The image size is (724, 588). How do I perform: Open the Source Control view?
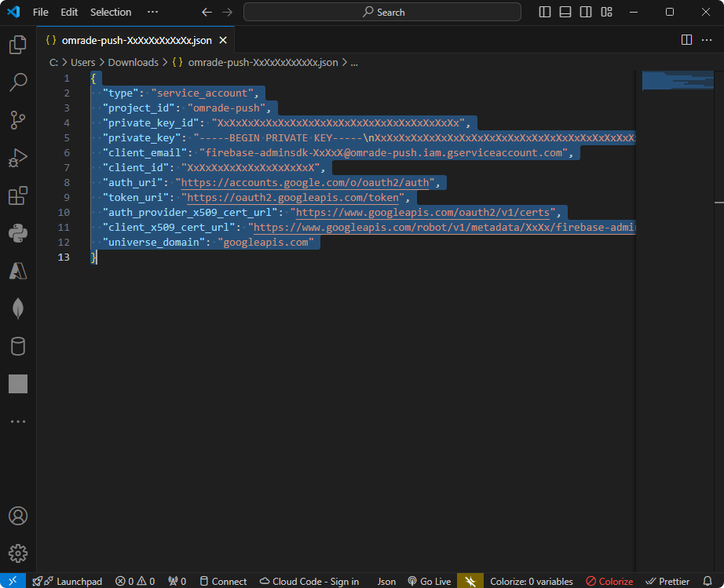click(x=17, y=119)
